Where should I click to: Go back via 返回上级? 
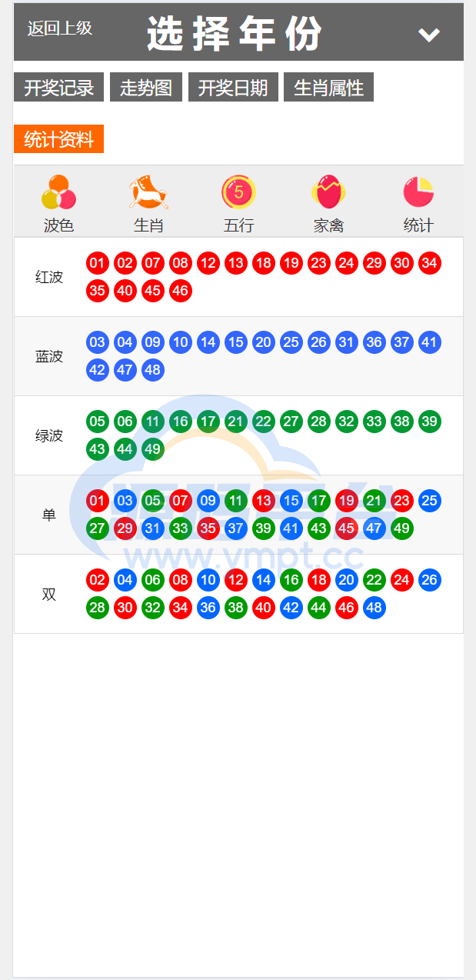[x=60, y=28]
